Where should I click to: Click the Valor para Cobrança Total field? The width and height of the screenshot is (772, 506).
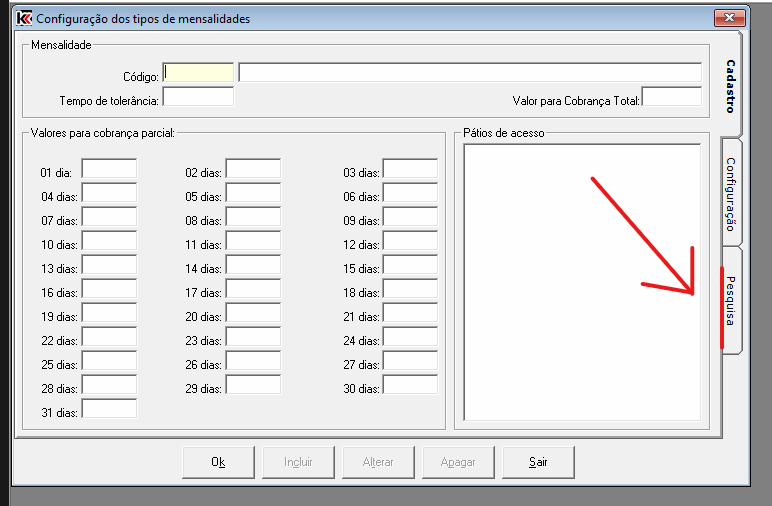coord(671,97)
